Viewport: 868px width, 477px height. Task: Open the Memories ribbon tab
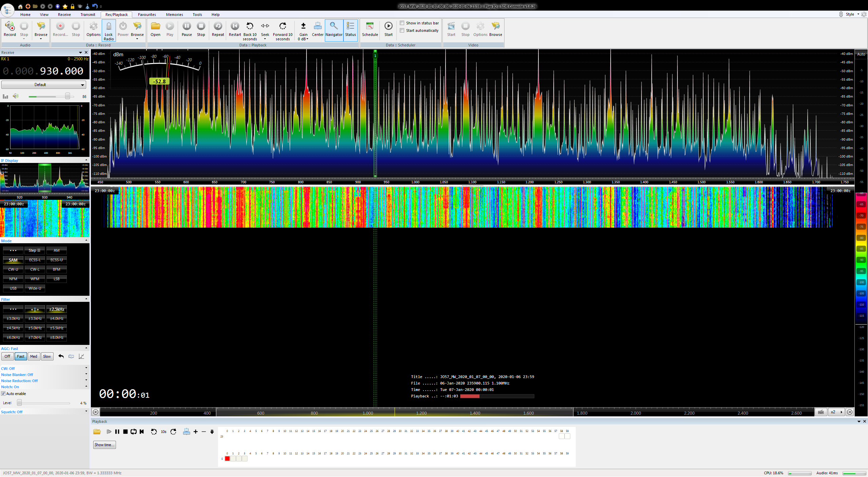click(x=174, y=15)
